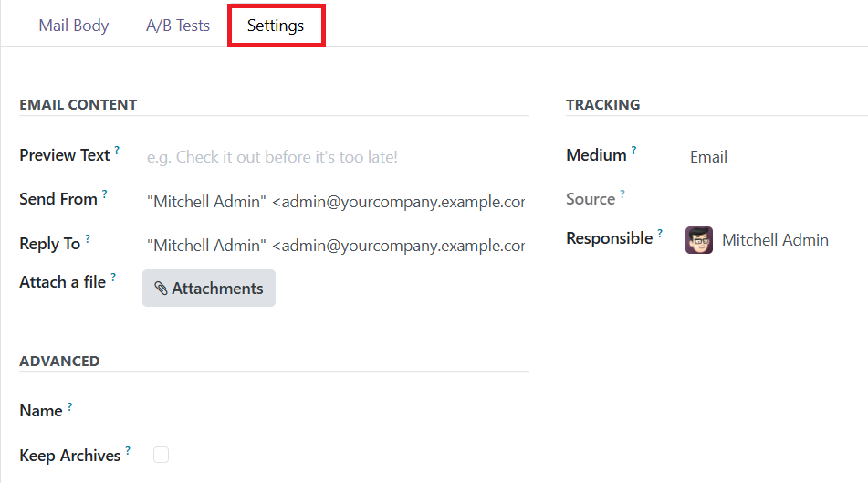Screen dimensions: 868x483
Task: Open the empty Source selection field
Action: (x=776, y=199)
